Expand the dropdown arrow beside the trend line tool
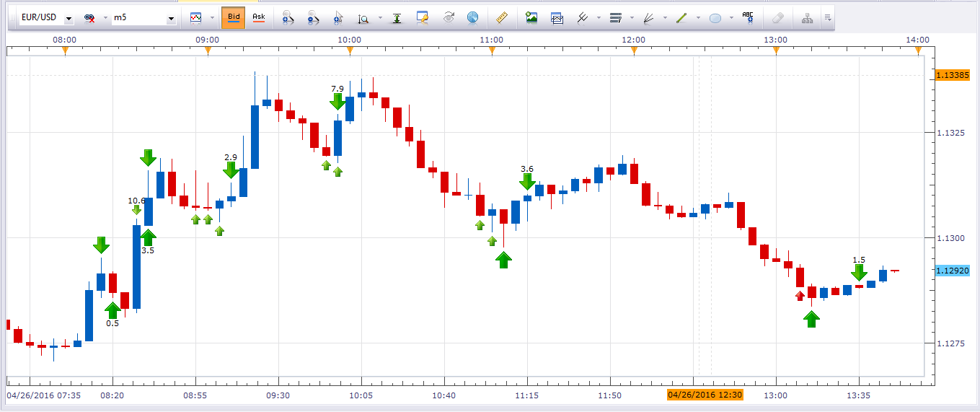 tap(698, 17)
